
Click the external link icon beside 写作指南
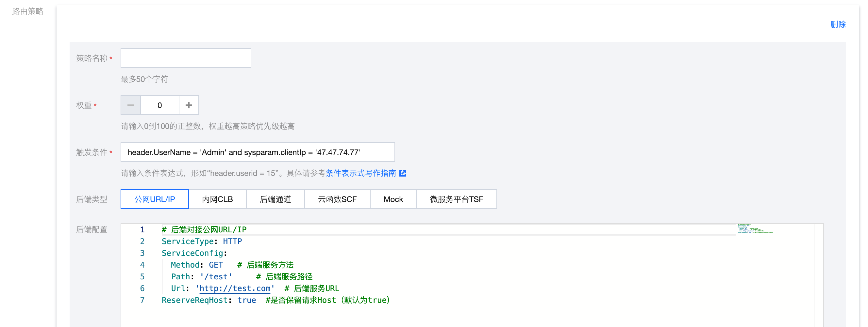403,173
